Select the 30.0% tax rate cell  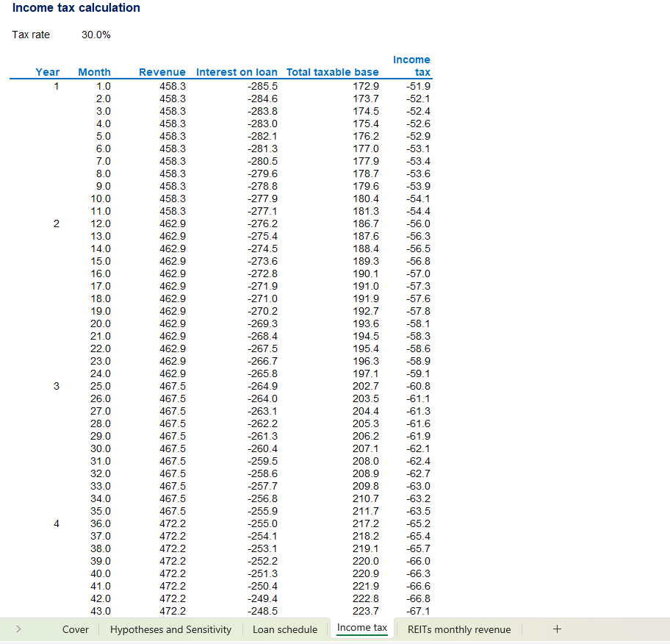(x=96, y=35)
